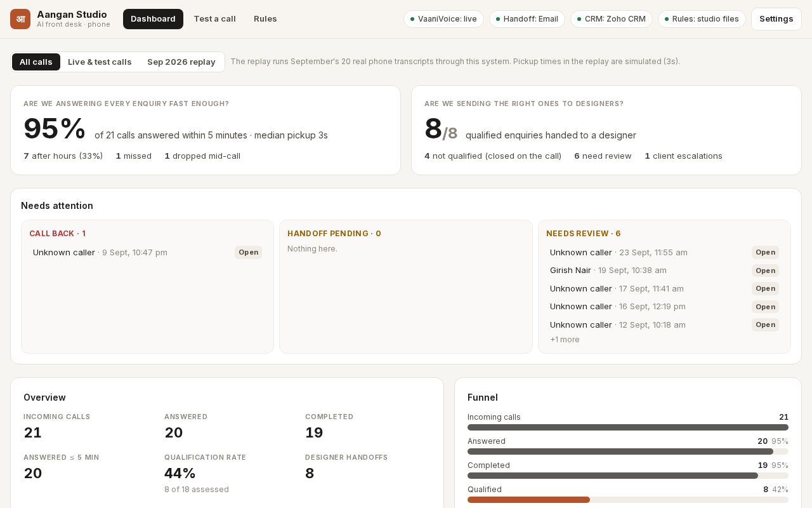Click the 7 after hours (33%) stat

pos(63,156)
